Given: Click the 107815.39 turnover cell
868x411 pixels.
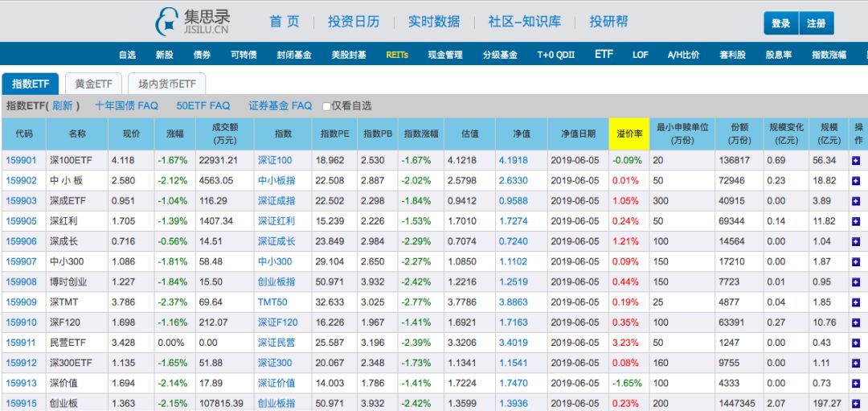Looking at the screenshot, I should (225, 404).
